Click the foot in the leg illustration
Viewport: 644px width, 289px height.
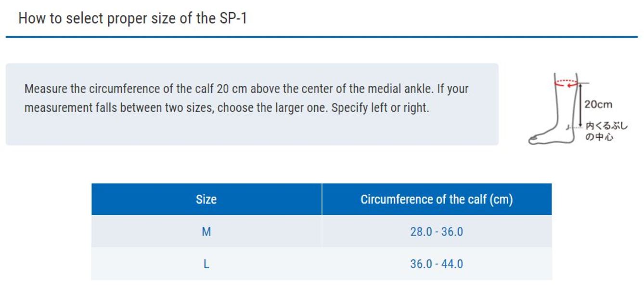coord(549,136)
